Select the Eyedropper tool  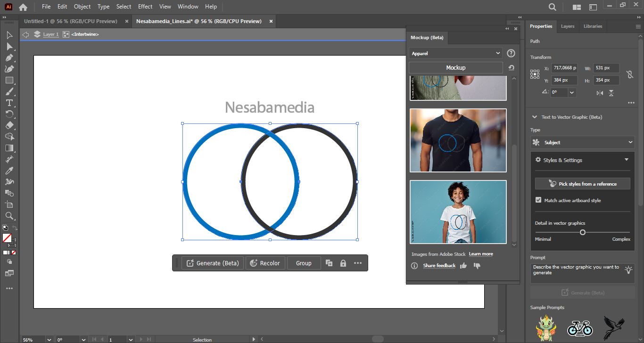pyautogui.click(x=9, y=171)
